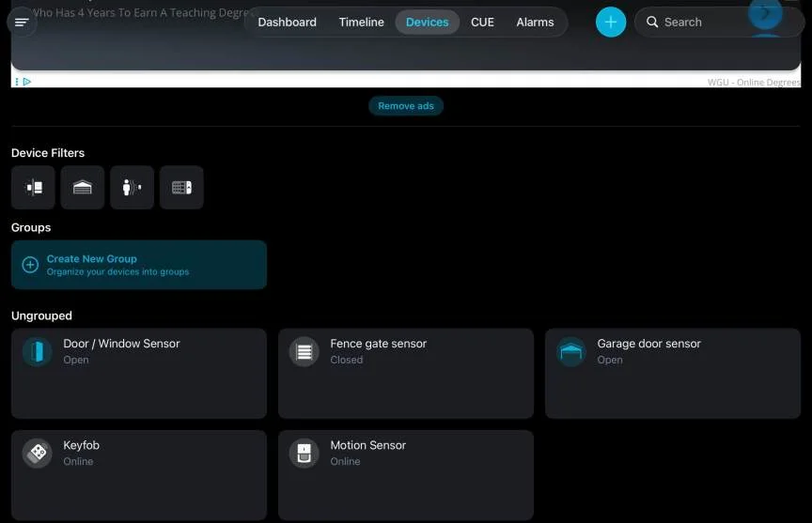
Task: Open the Timeline tab
Action: click(x=362, y=23)
